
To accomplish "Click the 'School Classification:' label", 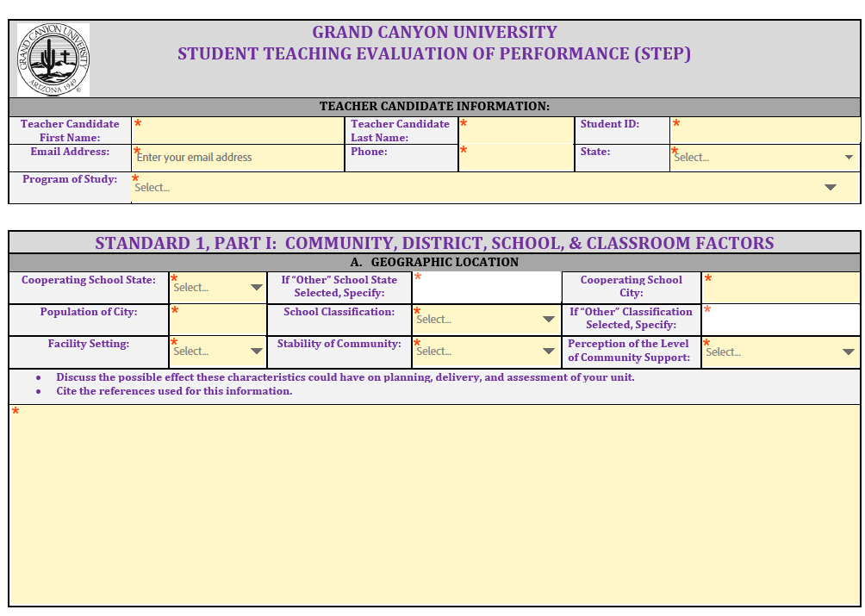I will [x=339, y=312].
